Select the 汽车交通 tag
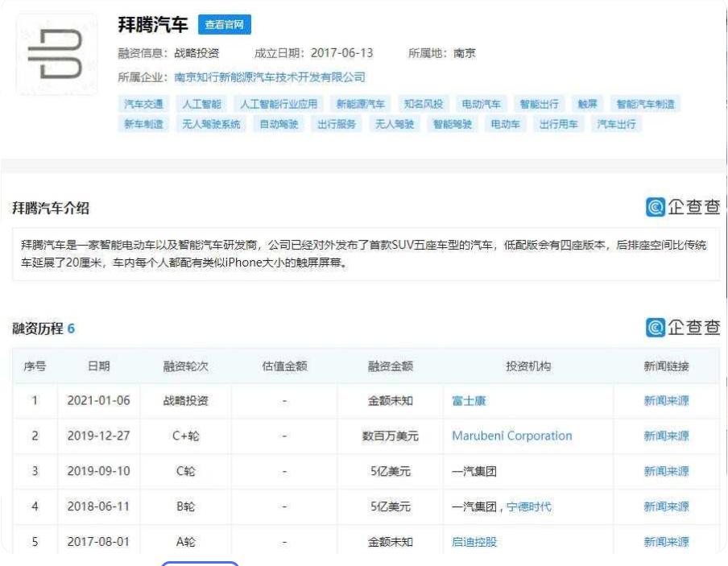Viewport: 728px width, 566px height. [143, 104]
